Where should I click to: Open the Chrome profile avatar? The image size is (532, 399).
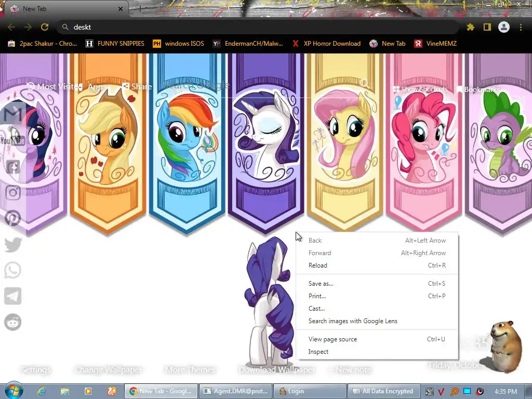504,27
